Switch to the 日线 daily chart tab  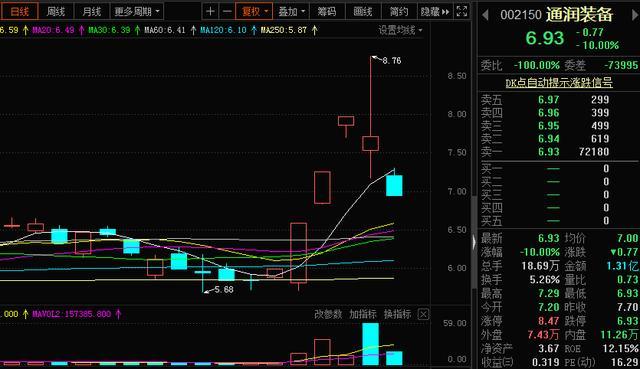[x=19, y=11]
